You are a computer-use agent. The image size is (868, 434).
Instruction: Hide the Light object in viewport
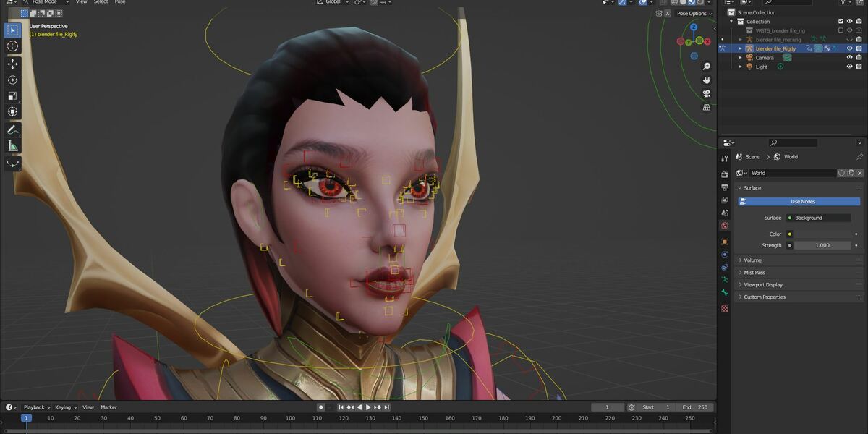850,67
